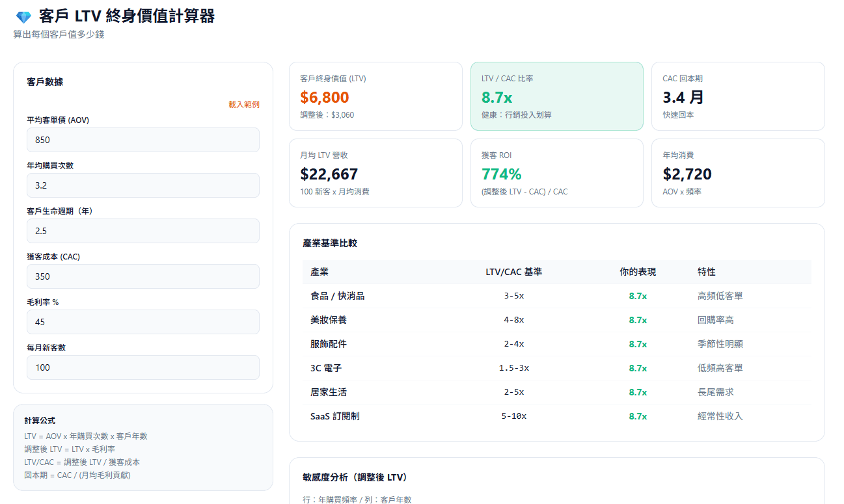Viewport: 844px width, 504px height.
Task: Click the 4-8x benchmark cell
Action: (x=514, y=320)
